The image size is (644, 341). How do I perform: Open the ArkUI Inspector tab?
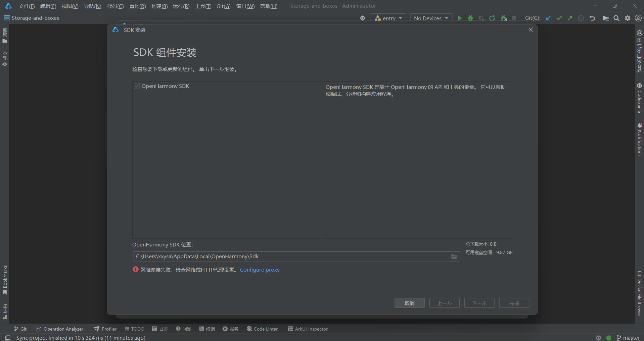(x=308, y=329)
